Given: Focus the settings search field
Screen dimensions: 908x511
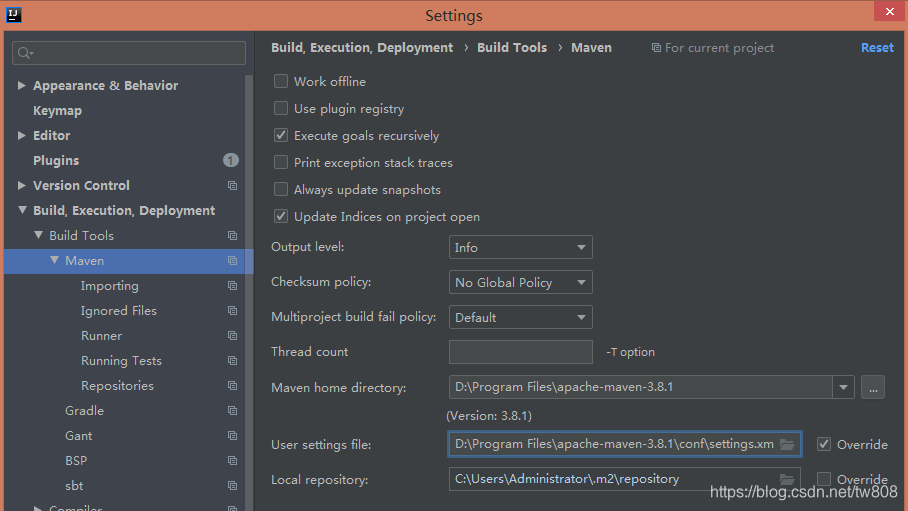Looking at the screenshot, I should (x=129, y=53).
